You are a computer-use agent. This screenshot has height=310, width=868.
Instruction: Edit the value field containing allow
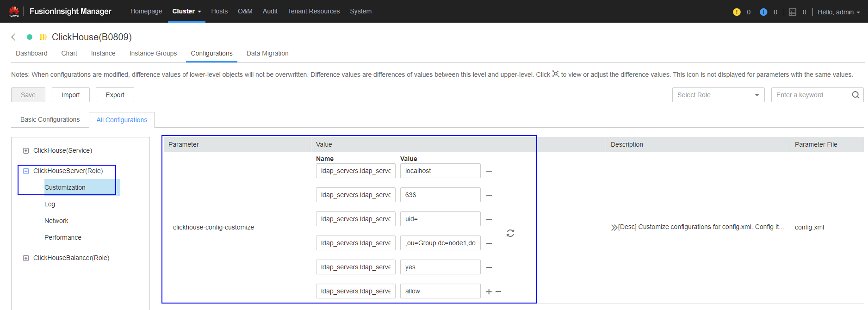[440, 291]
